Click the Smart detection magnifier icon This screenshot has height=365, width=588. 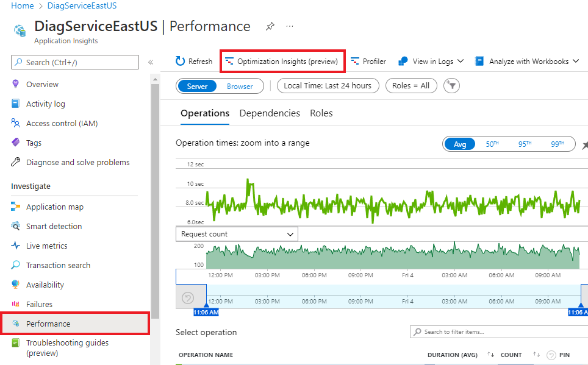(15, 226)
